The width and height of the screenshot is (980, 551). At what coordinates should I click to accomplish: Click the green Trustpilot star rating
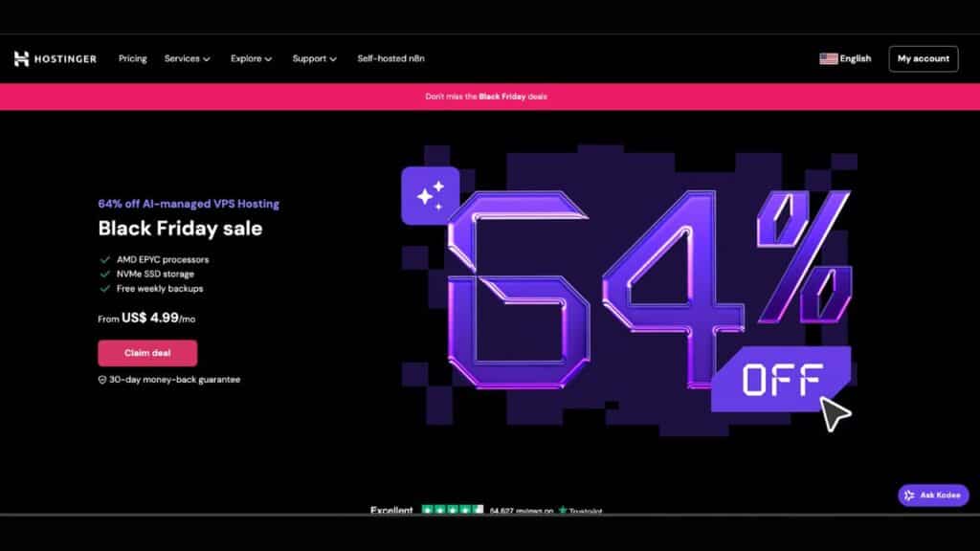click(451, 511)
